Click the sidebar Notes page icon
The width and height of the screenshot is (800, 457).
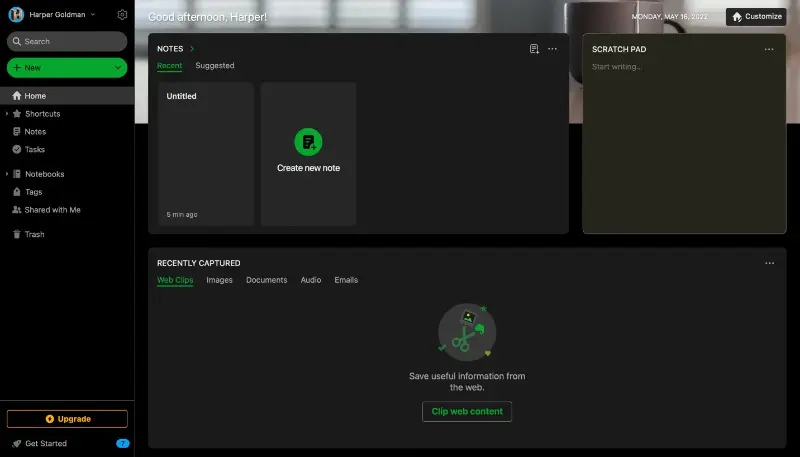(17, 132)
